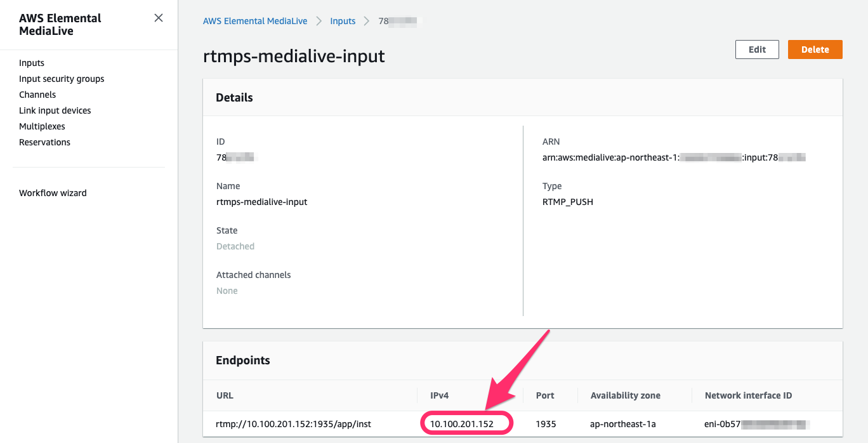Select the RTMP_PUSH type value
The height and width of the screenshot is (443, 868).
pyautogui.click(x=568, y=202)
